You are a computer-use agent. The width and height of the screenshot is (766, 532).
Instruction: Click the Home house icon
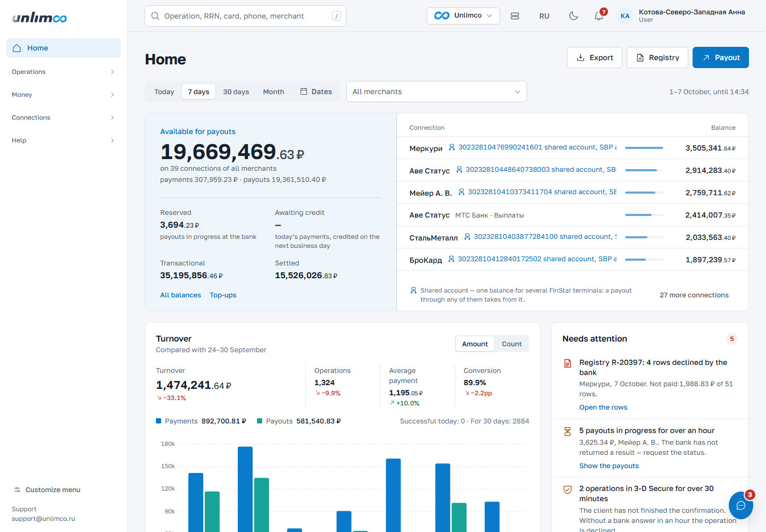tap(17, 48)
